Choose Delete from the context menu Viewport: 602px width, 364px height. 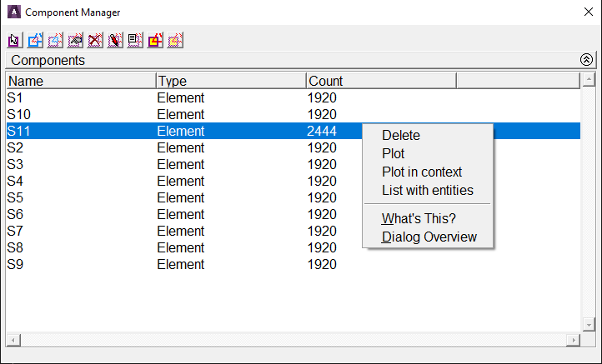401,136
